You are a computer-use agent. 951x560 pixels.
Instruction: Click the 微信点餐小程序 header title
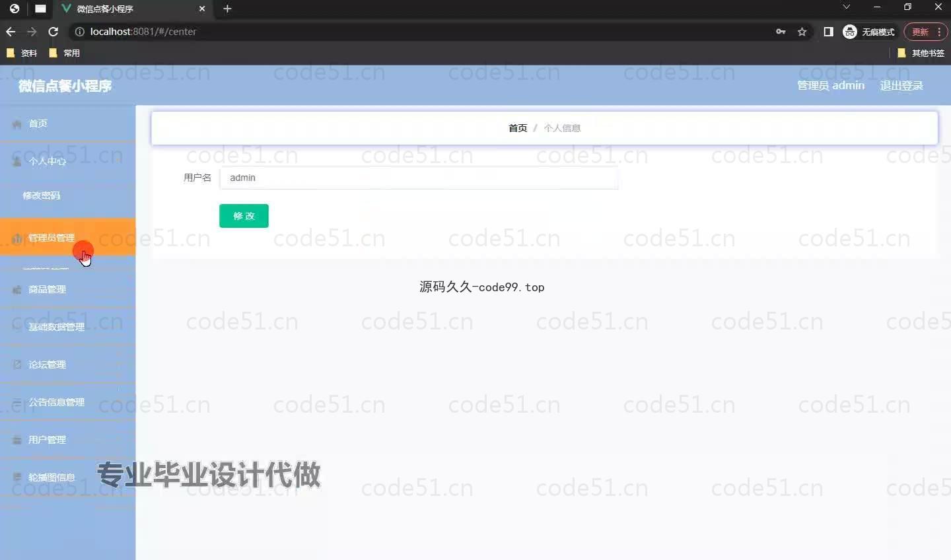coord(65,86)
